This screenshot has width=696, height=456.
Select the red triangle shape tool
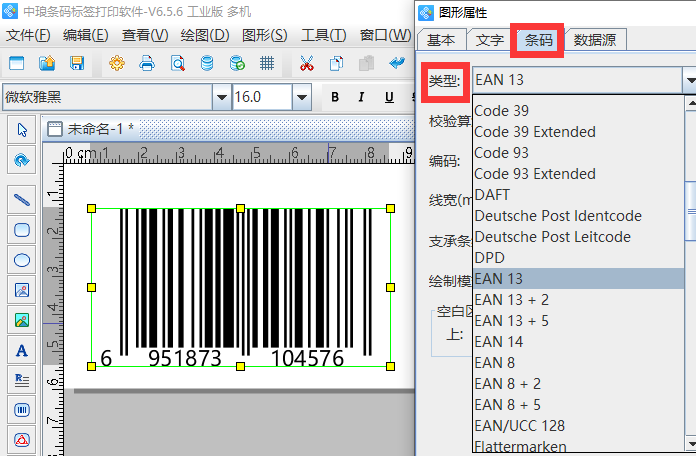[x=22, y=440]
